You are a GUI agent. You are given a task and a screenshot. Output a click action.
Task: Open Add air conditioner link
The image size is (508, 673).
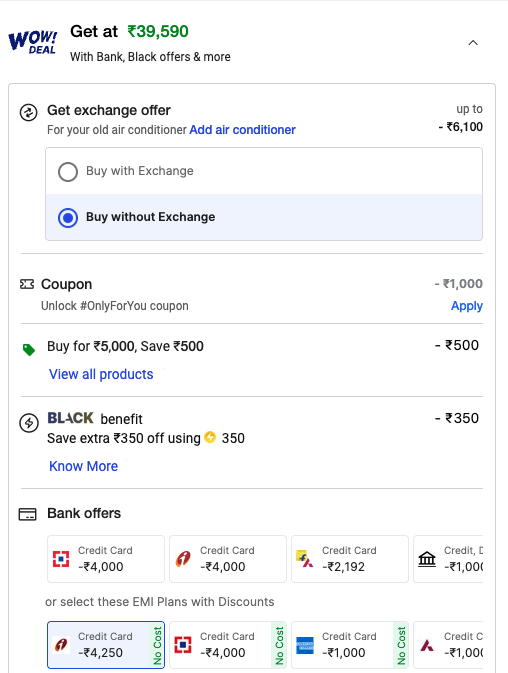(x=242, y=130)
